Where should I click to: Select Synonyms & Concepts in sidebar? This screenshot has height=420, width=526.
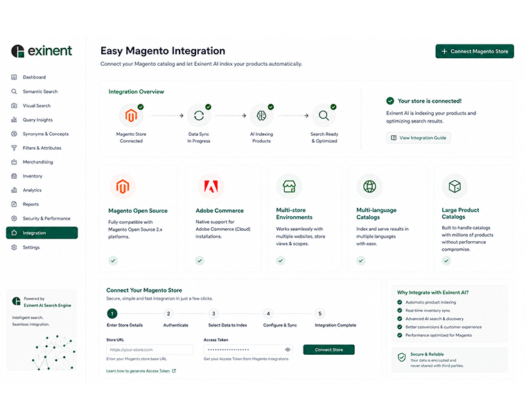pos(46,134)
